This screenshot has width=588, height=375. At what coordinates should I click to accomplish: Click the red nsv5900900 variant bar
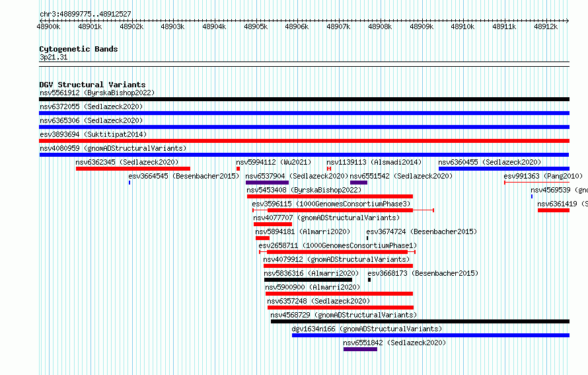tap(339, 294)
